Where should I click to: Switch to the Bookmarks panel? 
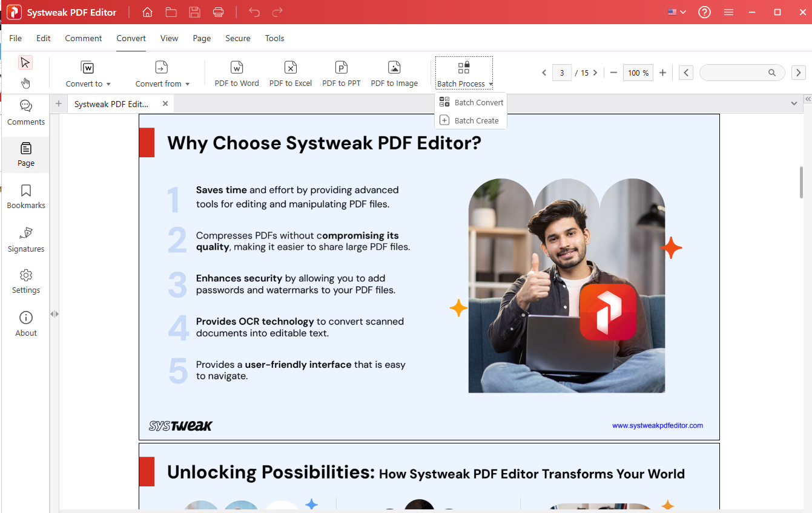tap(25, 196)
